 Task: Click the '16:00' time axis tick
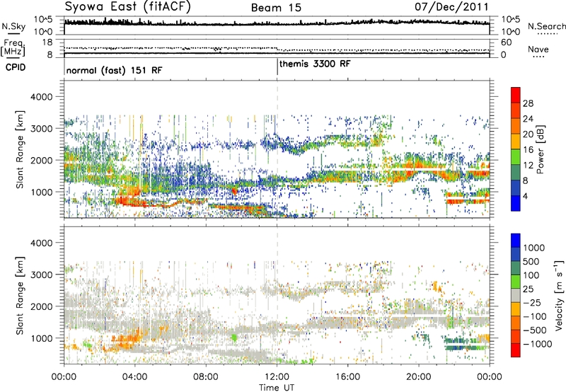348,377
